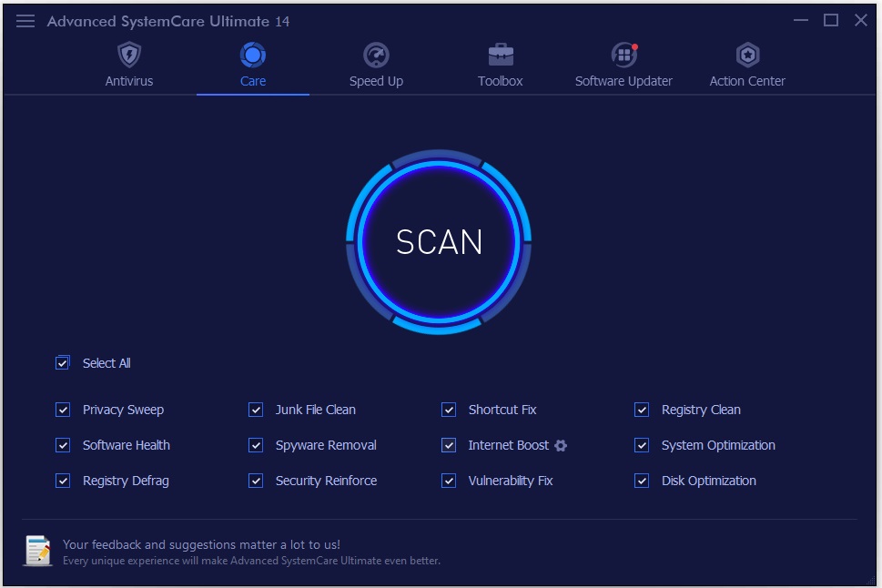Close the SystemCare window
882x588 pixels.
[x=861, y=20]
